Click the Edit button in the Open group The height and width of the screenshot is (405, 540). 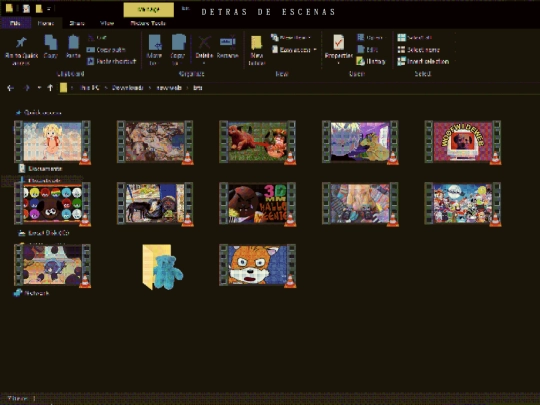coord(368,50)
